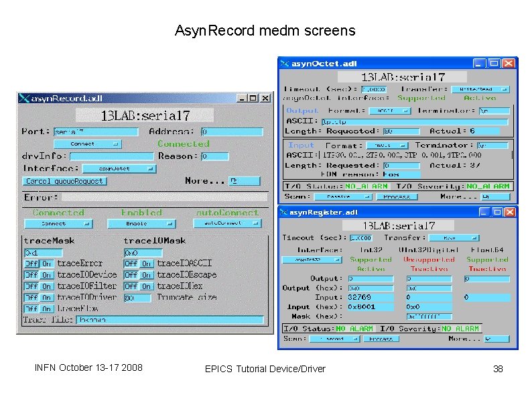Open the Interface asynOctet dropdown in asynRecord
Image resolution: width=532 pixels, height=399 pixels.
coord(119,168)
